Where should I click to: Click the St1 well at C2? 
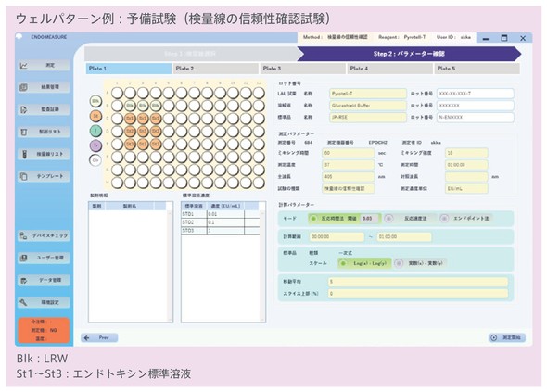pos(130,119)
